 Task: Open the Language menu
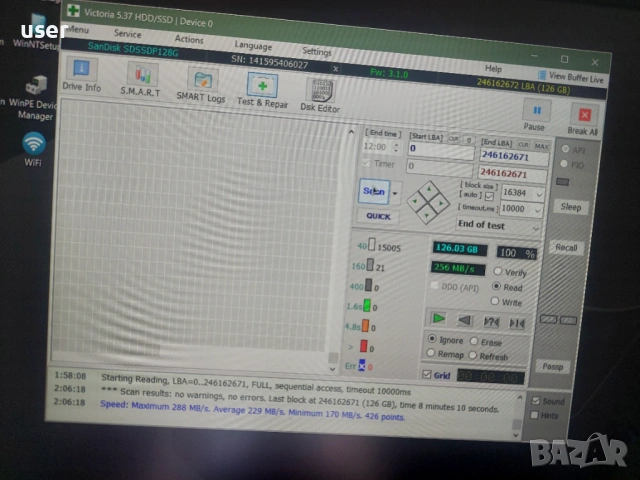point(253,45)
